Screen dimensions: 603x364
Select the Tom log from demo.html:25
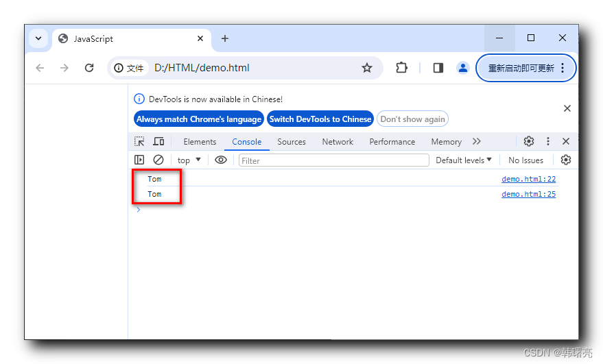point(154,194)
